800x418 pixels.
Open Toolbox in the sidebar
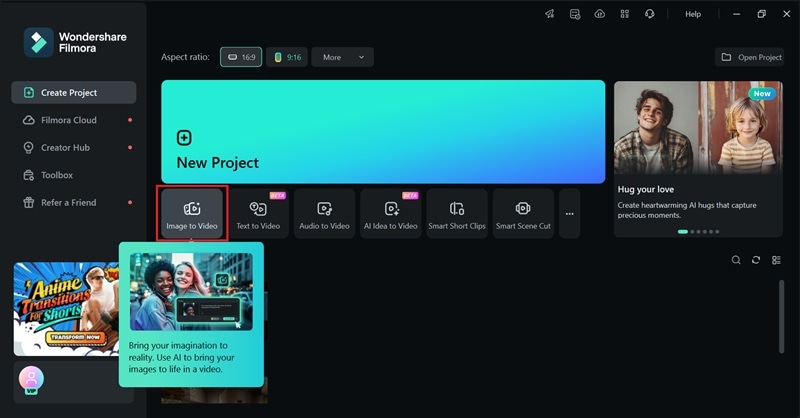[74, 175]
